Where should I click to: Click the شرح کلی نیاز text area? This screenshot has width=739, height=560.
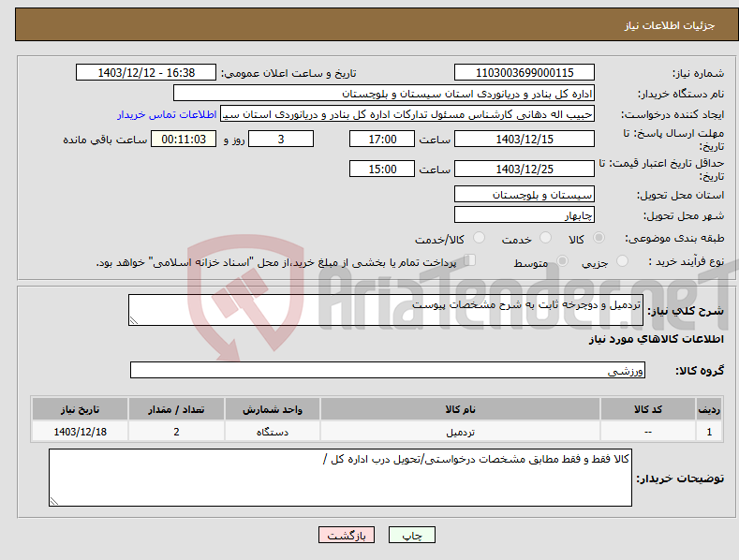[386, 310]
